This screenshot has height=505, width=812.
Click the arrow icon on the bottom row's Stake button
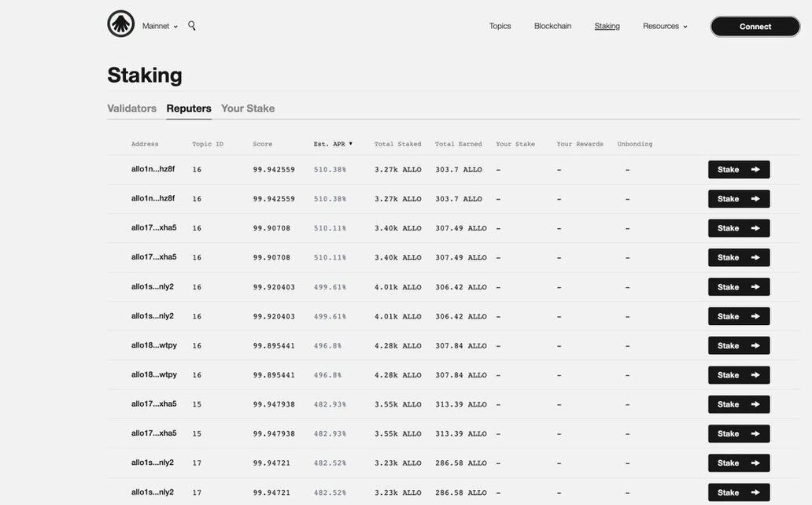point(755,492)
